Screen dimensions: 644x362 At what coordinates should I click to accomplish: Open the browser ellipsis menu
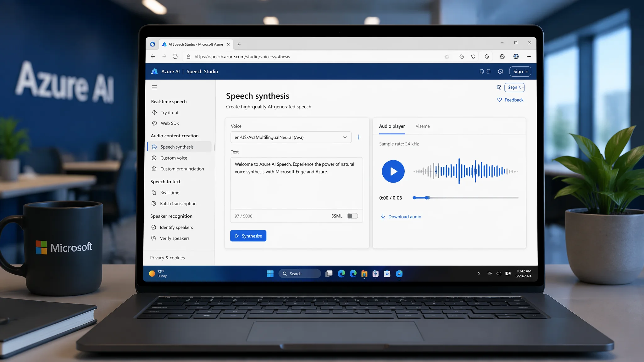[x=529, y=57]
